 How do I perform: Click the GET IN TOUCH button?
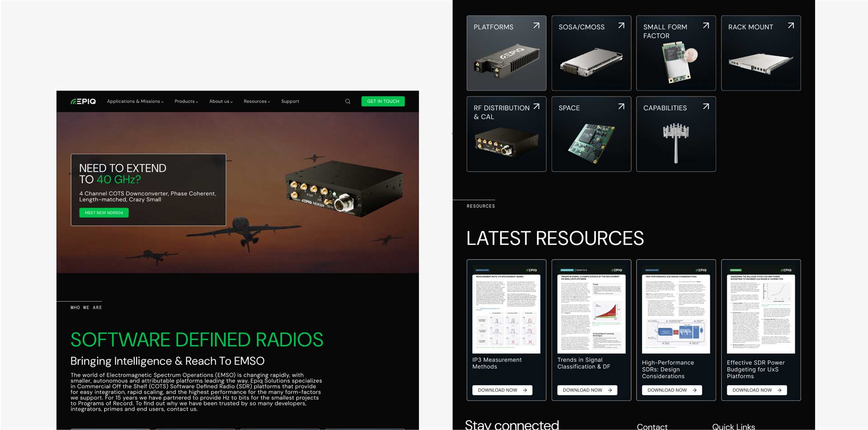[383, 102]
